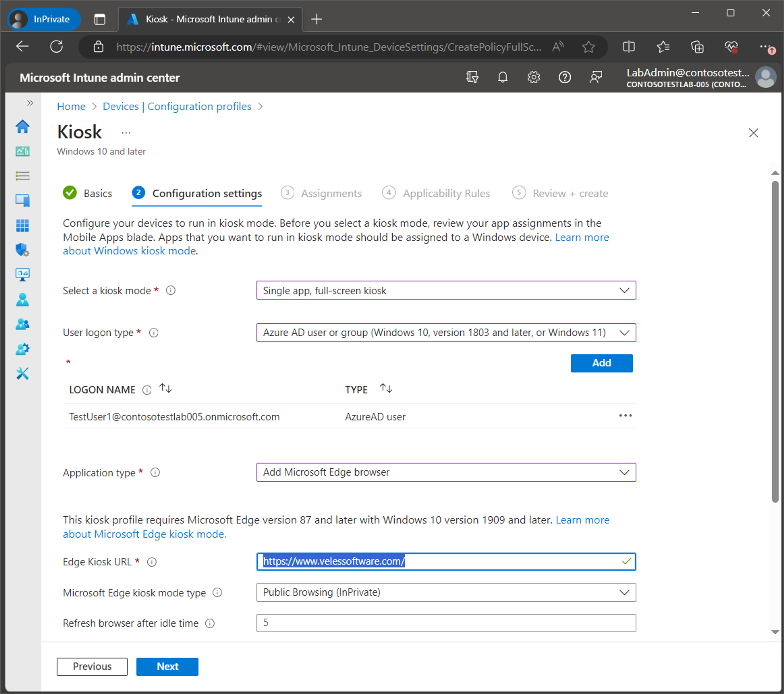Open the browser Favorites list icon
The height and width of the screenshot is (694, 784).
[663, 47]
